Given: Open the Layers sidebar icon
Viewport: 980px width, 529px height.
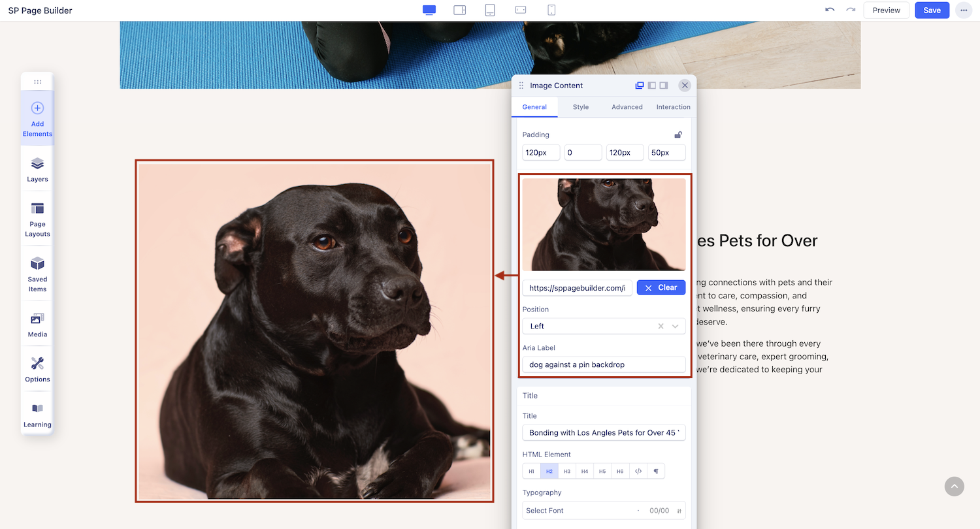Looking at the screenshot, I should 37,168.
